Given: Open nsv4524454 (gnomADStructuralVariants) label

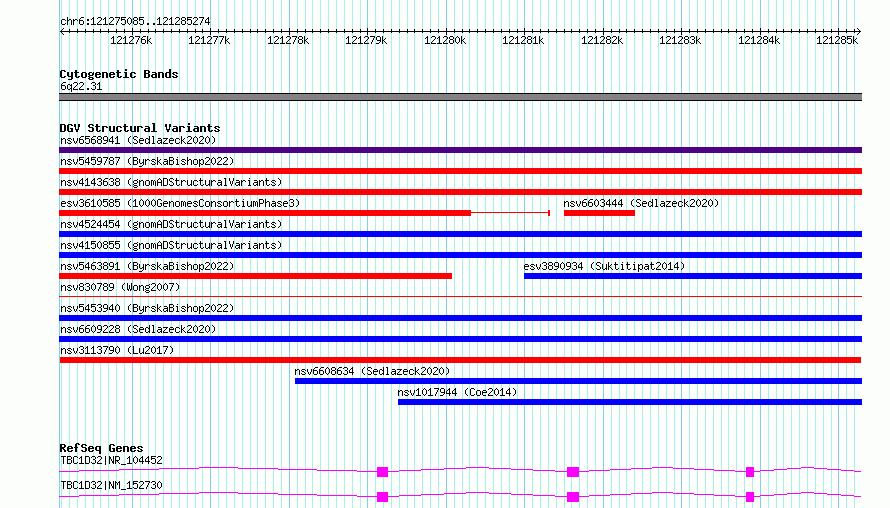Looking at the screenshot, I should (x=171, y=224).
